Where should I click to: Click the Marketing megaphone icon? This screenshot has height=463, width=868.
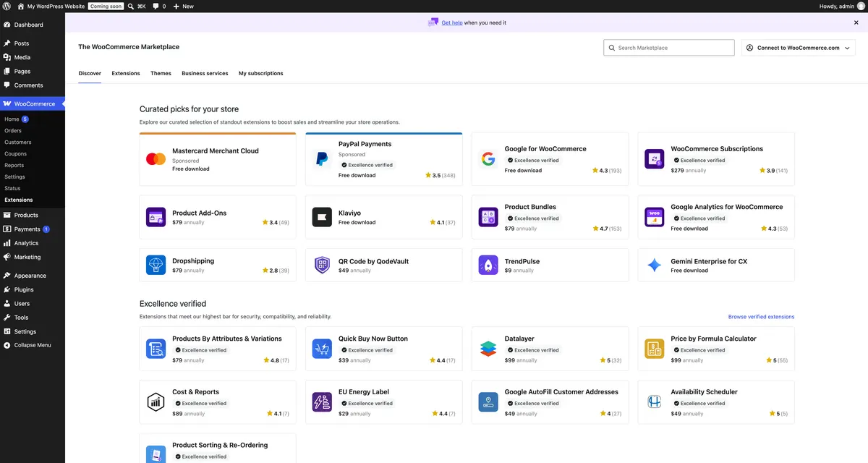(7, 257)
